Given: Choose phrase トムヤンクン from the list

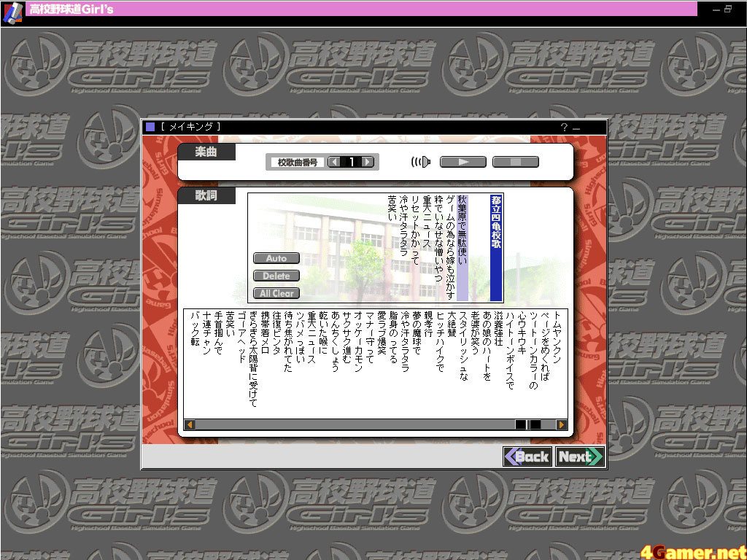Looking at the screenshot, I should click(x=557, y=337).
